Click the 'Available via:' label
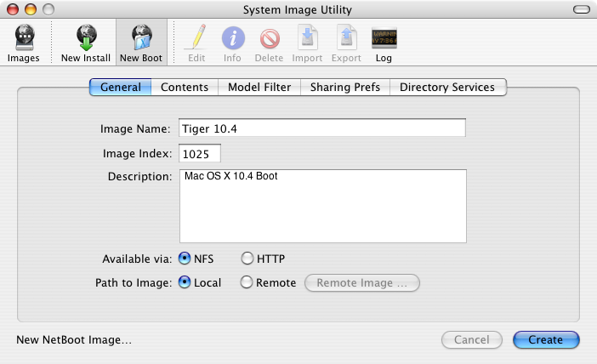Viewport: 597px width, 364px height. point(137,259)
